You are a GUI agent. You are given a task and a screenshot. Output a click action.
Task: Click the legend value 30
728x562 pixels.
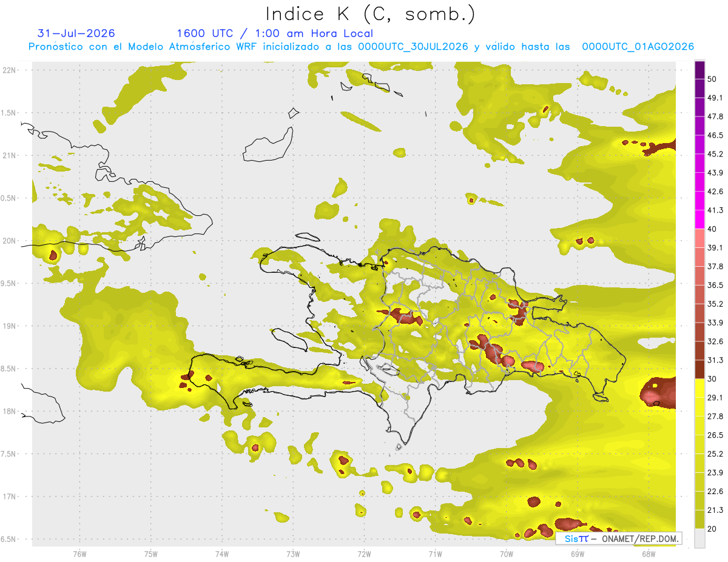[x=712, y=379]
